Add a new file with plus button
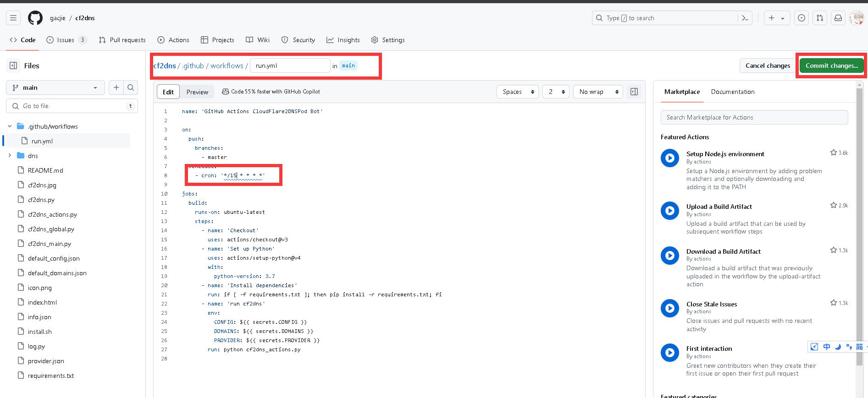This screenshot has width=868, height=398. (116, 87)
